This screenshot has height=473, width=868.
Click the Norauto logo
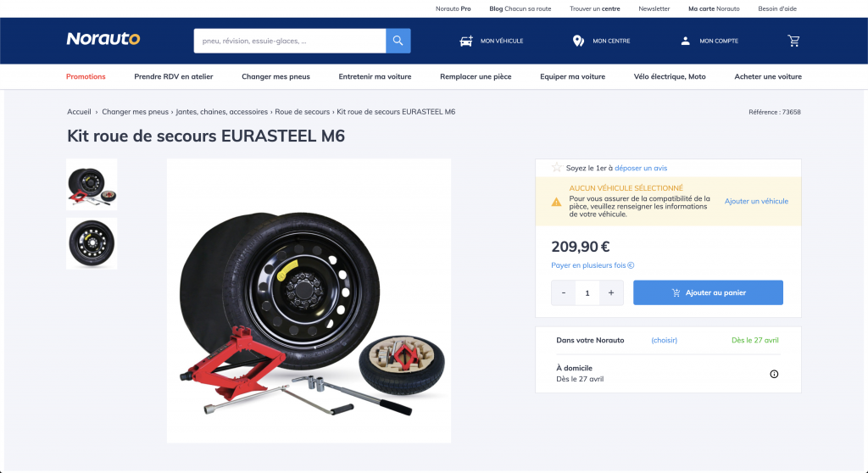point(103,39)
